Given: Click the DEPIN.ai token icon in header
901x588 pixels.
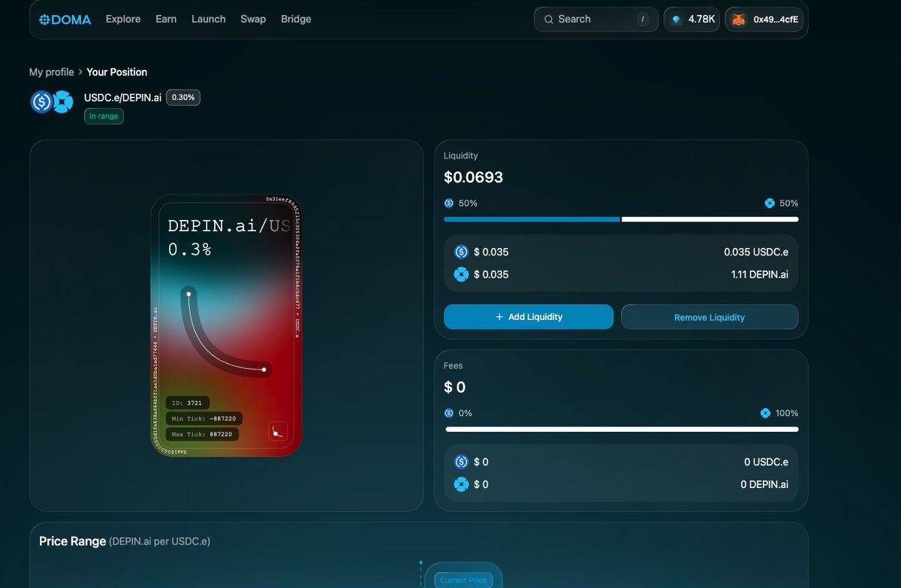Looking at the screenshot, I should [62, 101].
